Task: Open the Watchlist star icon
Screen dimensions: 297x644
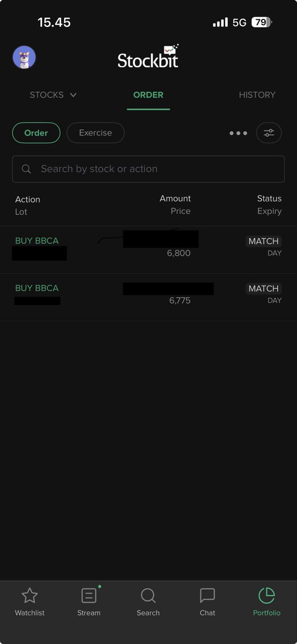Action: pos(29,595)
